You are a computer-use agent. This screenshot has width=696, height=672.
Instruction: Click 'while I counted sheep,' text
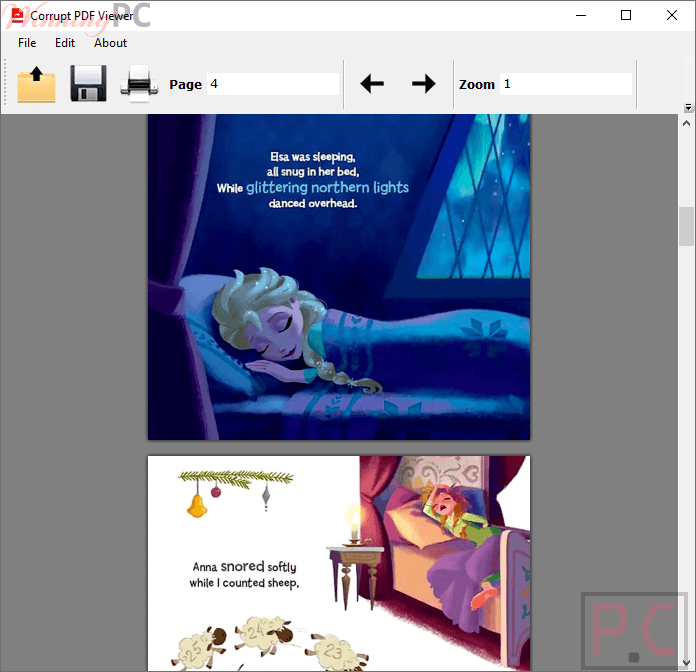pos(244,583)
